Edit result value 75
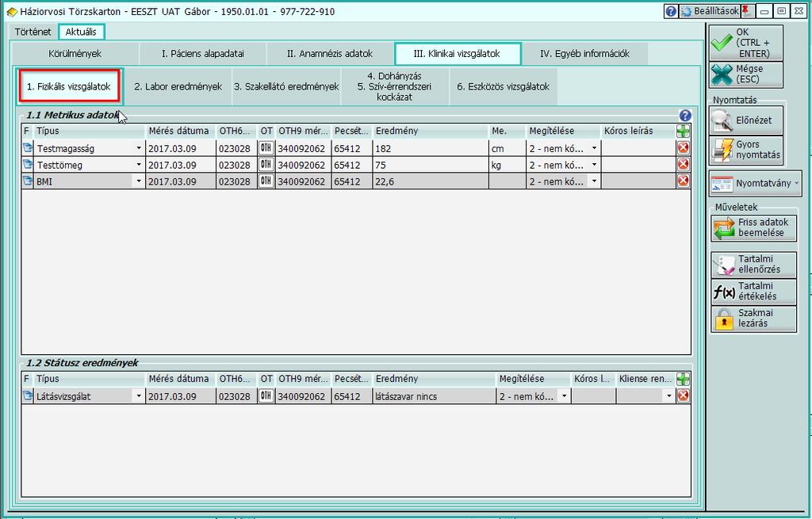Image resolution: width=812 pixels, height=519 pixels. pos(431,165)
